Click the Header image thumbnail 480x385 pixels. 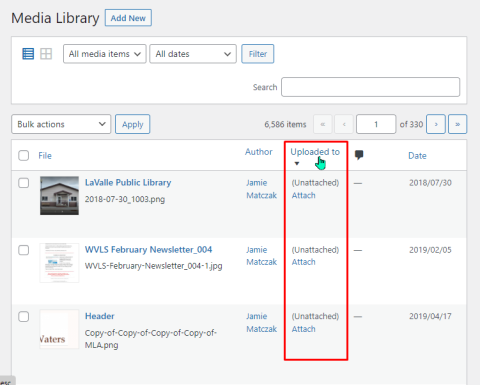pyautogui.click(x=59, y=329)
